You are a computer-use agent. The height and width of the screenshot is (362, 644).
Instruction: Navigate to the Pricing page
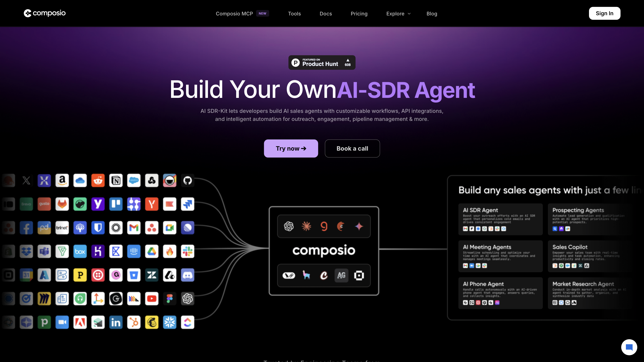[359, 13]
